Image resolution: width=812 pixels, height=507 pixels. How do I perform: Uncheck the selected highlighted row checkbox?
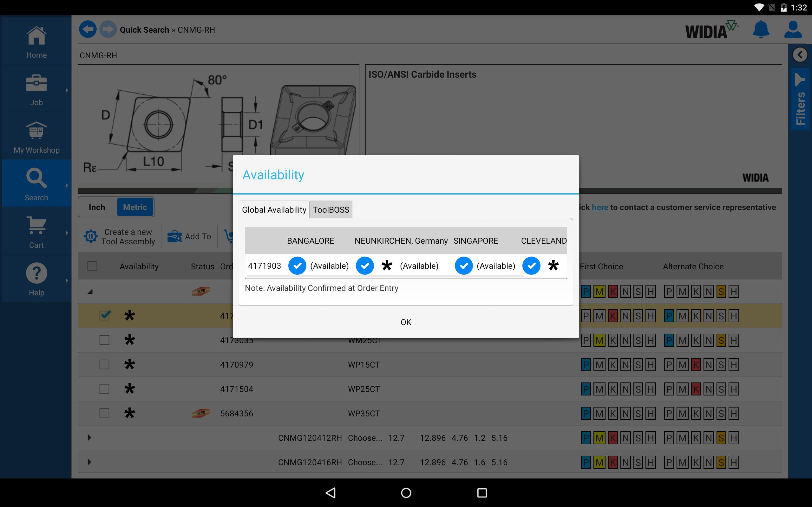[105, 316]
